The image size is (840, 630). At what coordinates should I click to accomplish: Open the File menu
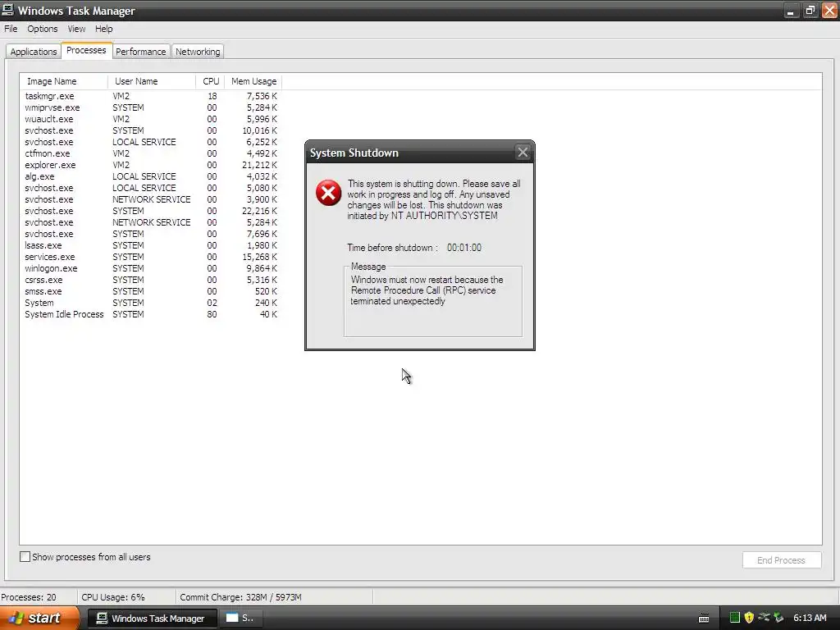click(x=11, y=29)
